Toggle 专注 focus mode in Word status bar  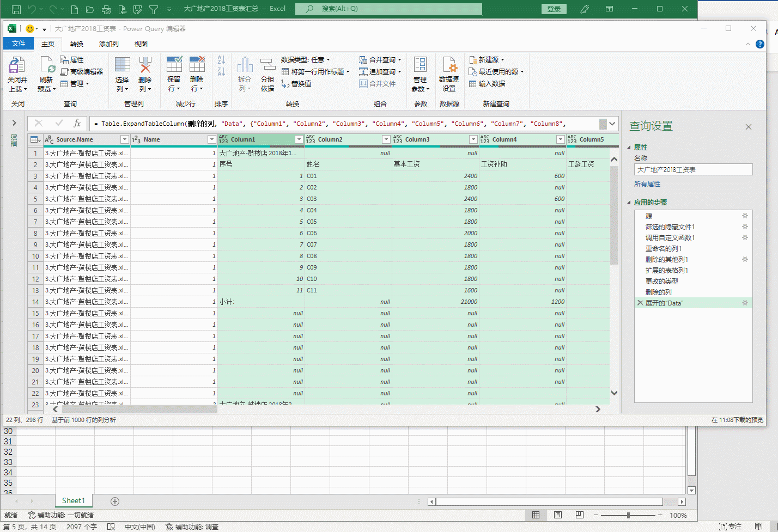(730, 527)
